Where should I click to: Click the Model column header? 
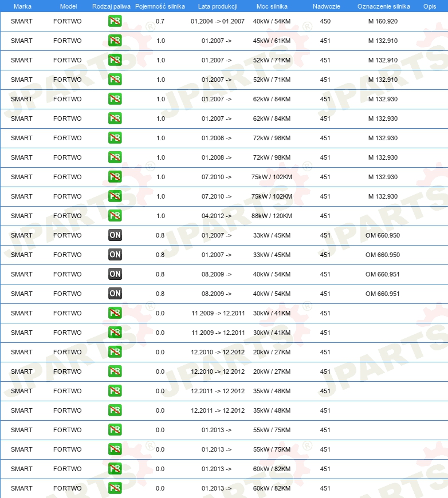(68, 6)
